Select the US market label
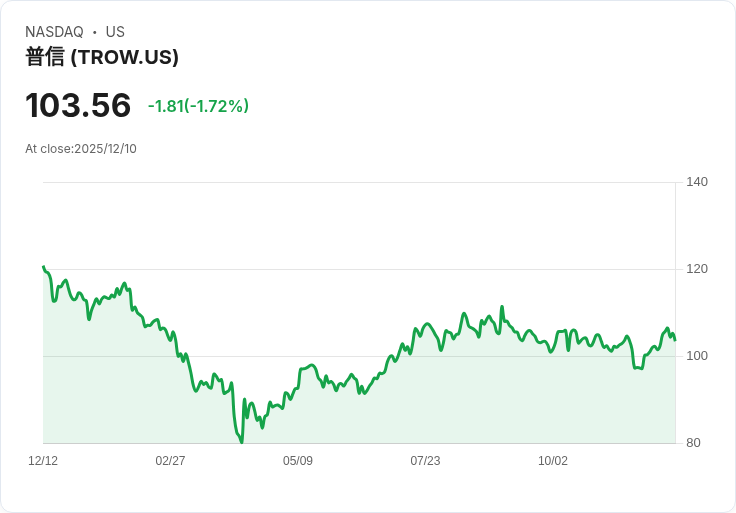Viewport: 736px width, 513px height. click(115, 32)
